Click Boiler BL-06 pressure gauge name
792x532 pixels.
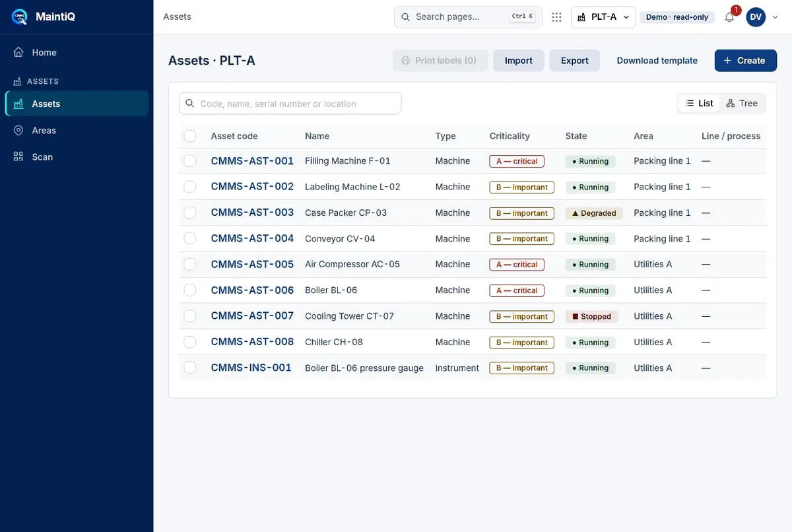(364, 368)
